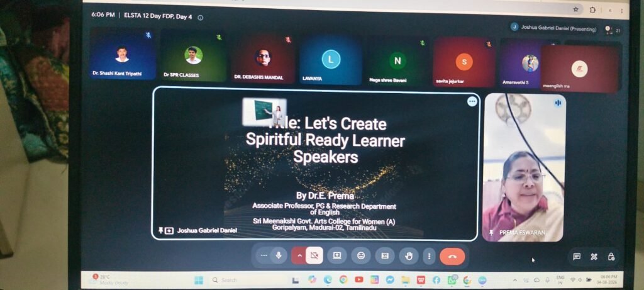This screenshot has height=290, width=644.
Task: Click the Present now screen share button
Action: click(337, 255)
